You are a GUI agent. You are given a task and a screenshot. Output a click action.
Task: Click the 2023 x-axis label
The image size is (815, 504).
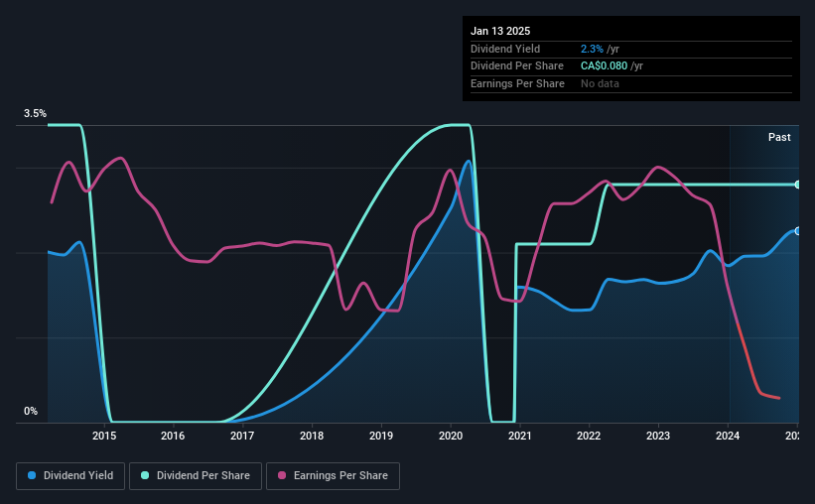658,436
